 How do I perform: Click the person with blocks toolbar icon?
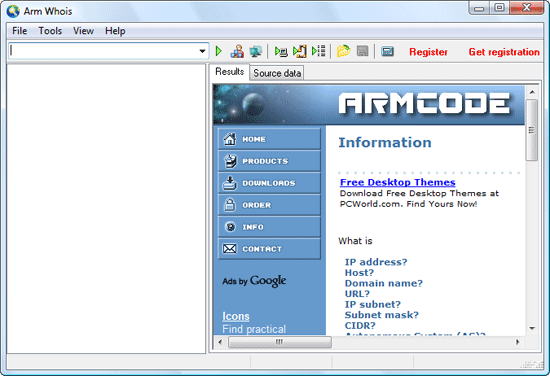coord(237,51)
